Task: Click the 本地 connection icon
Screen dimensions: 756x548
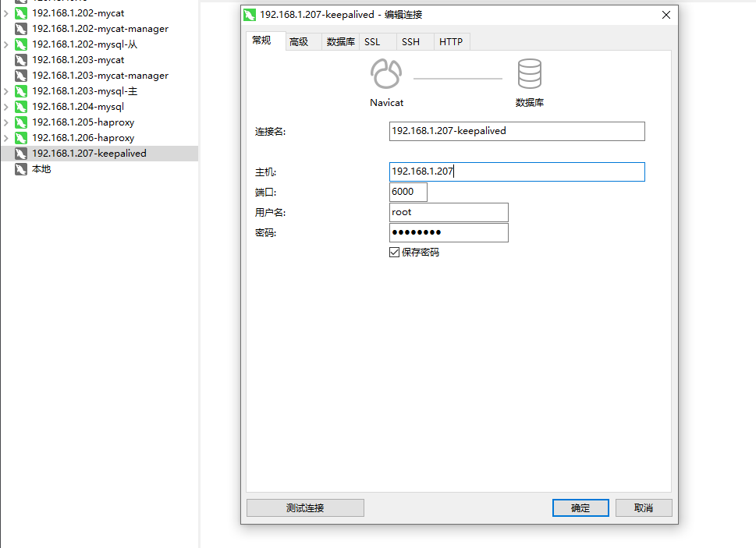Action: [x=21, y=169]
